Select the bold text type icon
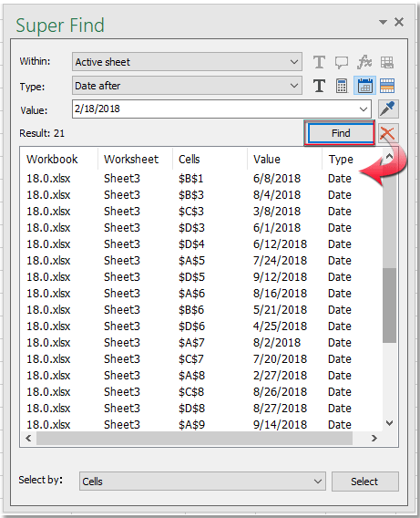 coord(319,86)
